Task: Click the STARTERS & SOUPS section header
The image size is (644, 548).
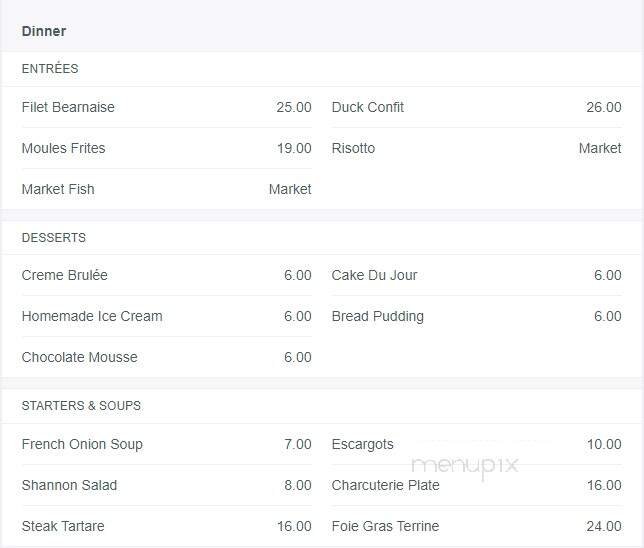Action: click(x=81, y=406)
